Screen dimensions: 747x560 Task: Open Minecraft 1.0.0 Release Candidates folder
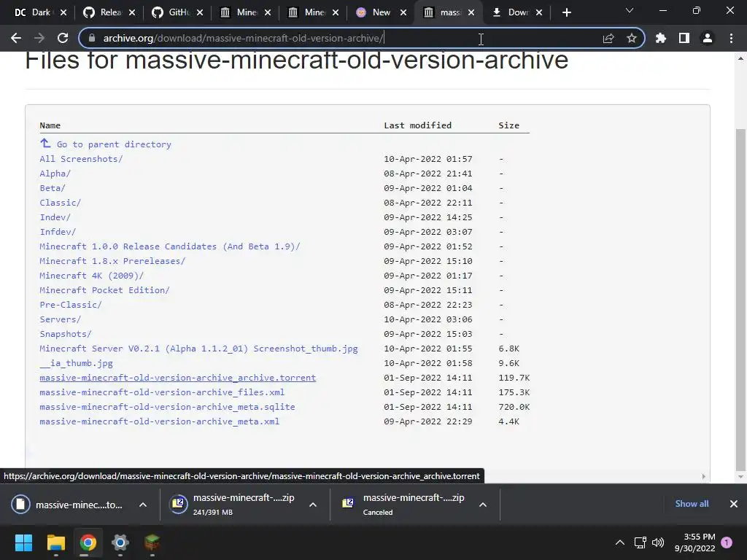point(169,246)
